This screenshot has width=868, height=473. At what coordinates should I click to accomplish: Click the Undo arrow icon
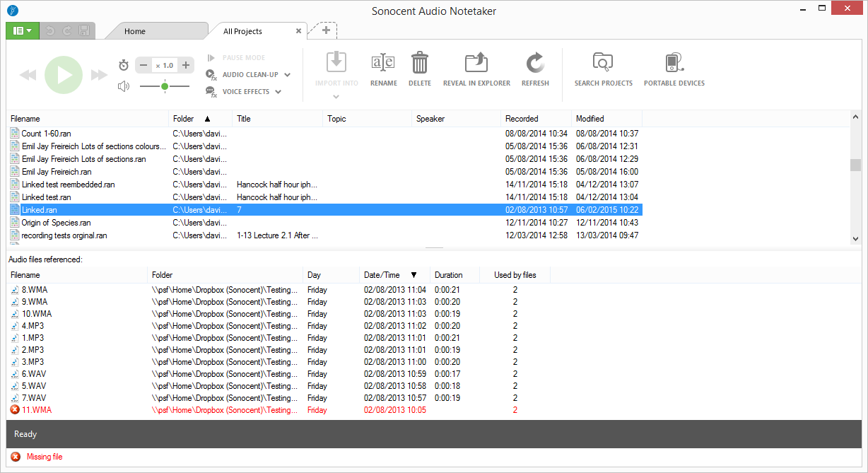pos(50,30)
